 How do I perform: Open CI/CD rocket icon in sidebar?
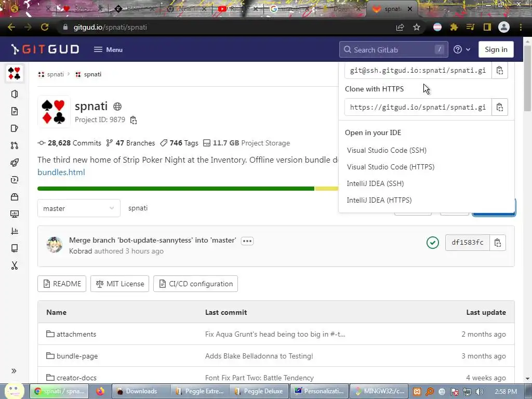(x=14, y=163)
